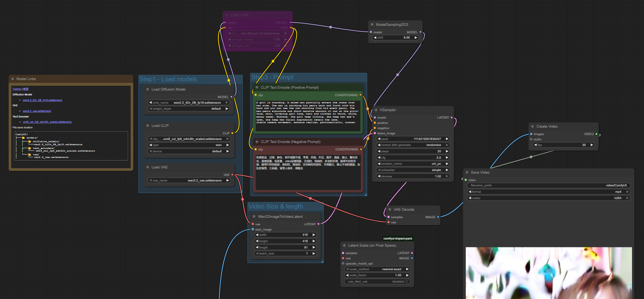
Task: Open the scale_method dropdown
Action: tap(377, 269)
